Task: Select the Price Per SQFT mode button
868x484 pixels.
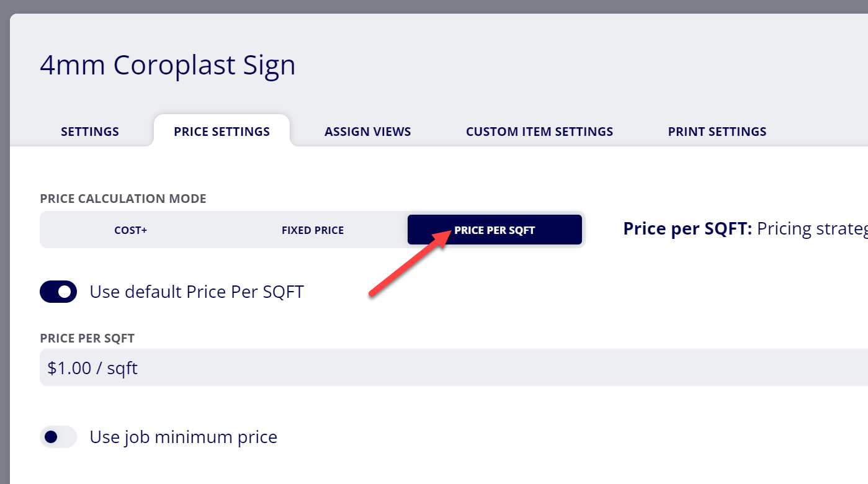Action: coord(494,230)
